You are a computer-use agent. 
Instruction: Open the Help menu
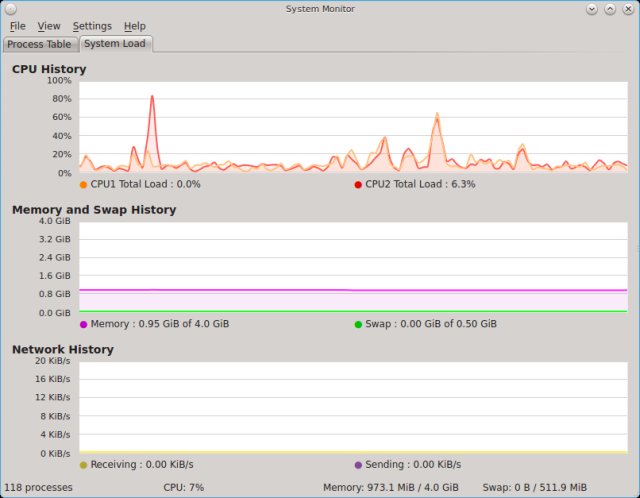pyautogui.click(x=134, y=26)
